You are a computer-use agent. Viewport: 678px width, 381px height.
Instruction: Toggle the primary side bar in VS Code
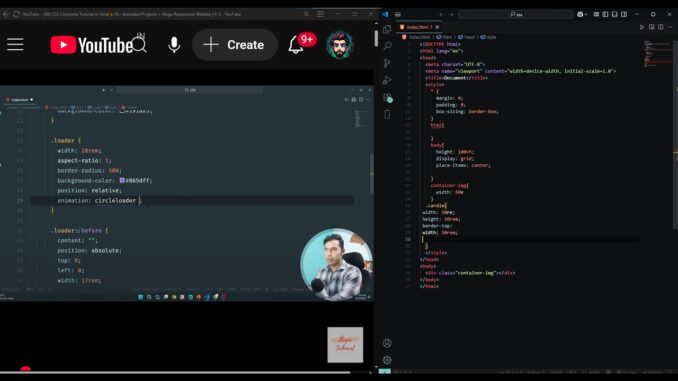click(x=605, y=14)
